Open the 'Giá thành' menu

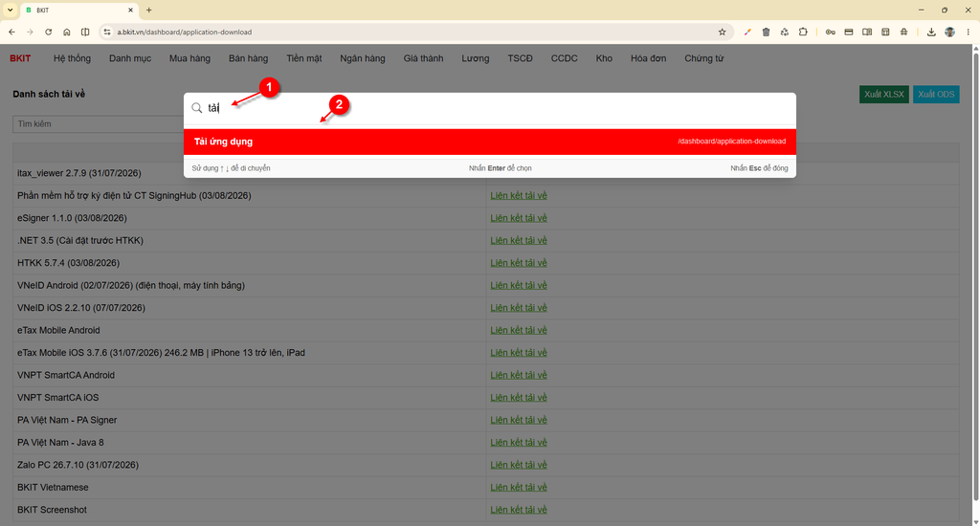click(423, 58)
